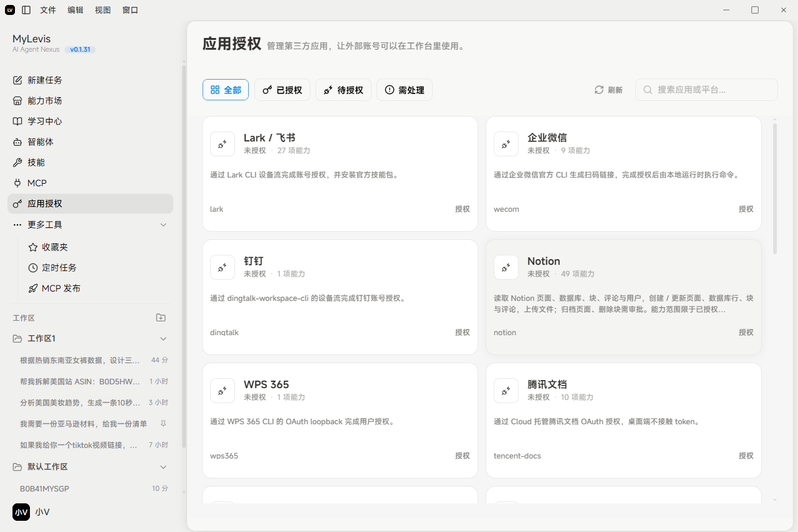798x532 pixels.
Task: Click the Notion card title
Action: (x=544, y=261)
